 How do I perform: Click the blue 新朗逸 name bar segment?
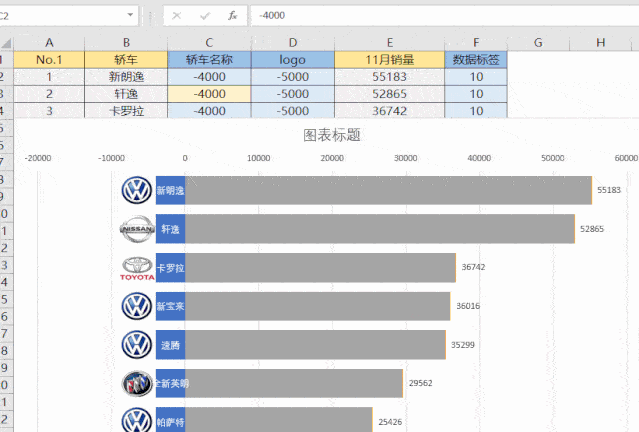click(170, 190)
